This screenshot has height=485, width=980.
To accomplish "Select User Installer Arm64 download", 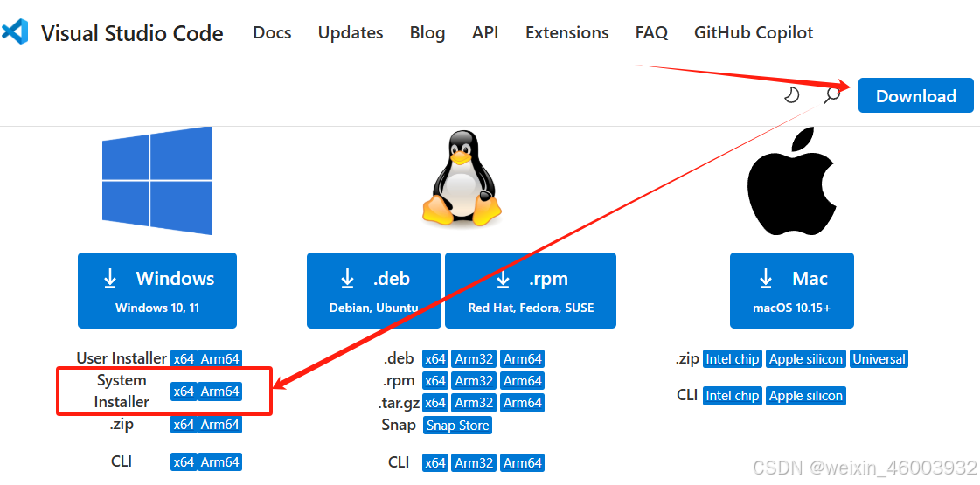I will coord(220,359).
